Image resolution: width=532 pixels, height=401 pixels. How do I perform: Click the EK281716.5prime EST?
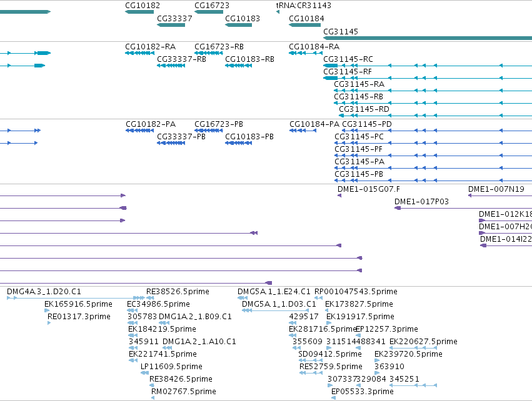(x=293, y=335)
